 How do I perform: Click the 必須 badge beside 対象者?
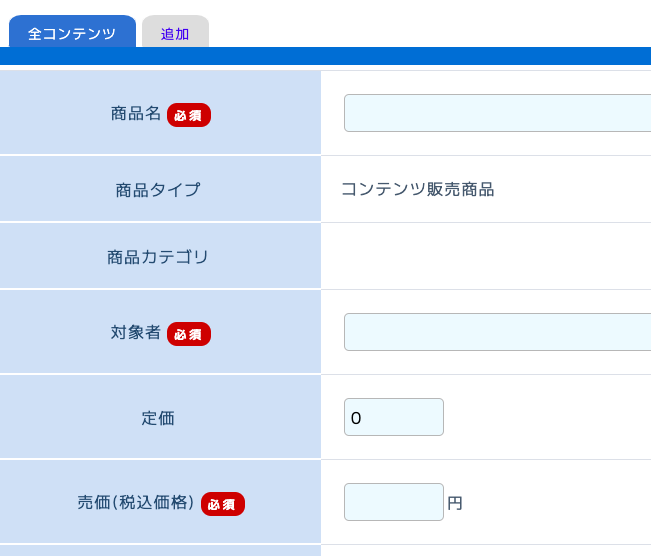pos(189,334)
